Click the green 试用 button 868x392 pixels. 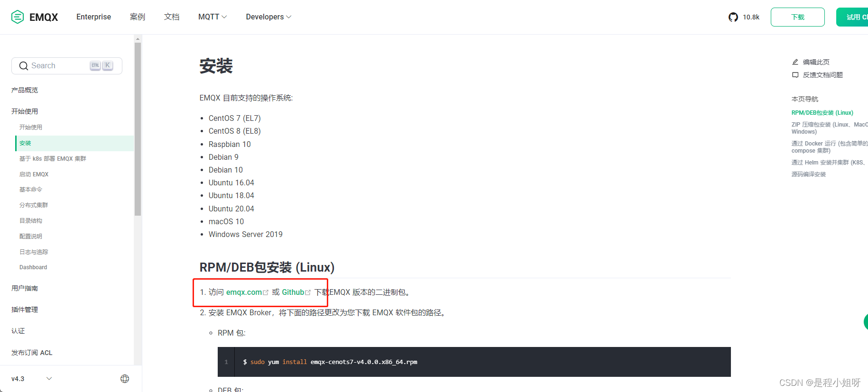[x=852, y=17]
